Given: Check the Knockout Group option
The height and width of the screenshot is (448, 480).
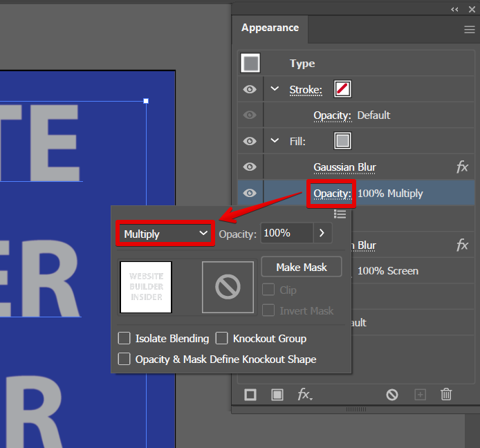Looking at the screenshot, I should [221, 339].
